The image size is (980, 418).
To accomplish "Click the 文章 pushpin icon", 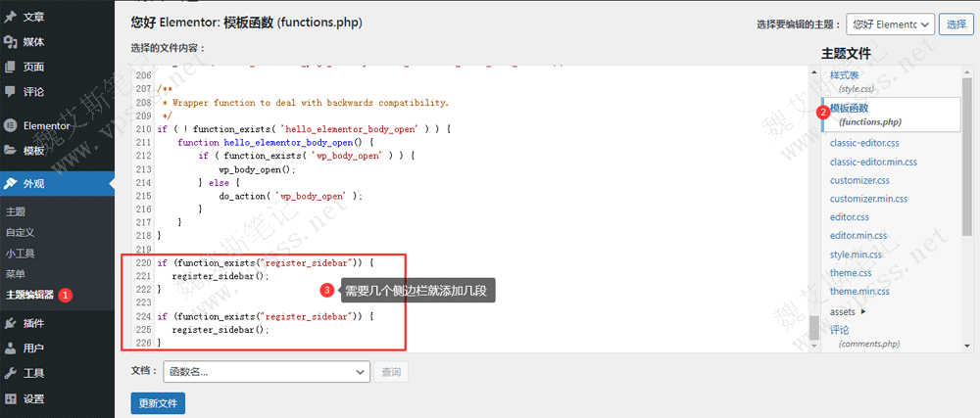I will [x=10, y=17].
